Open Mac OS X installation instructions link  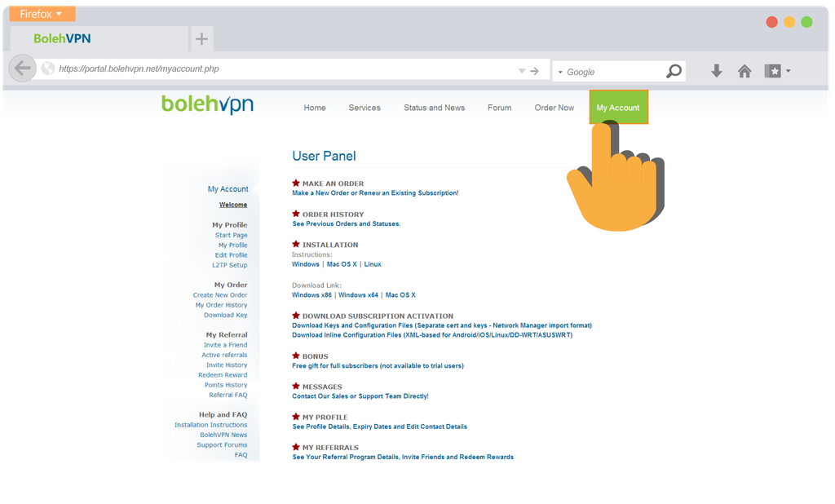point(342,264)
